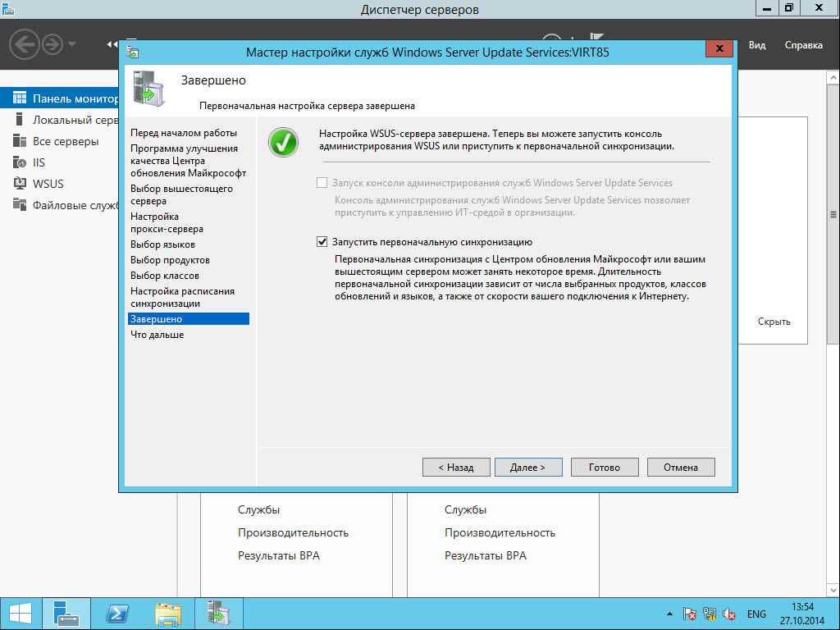
Task: Switch to Server Manager on the taskbar
Action: coord(66,614)
